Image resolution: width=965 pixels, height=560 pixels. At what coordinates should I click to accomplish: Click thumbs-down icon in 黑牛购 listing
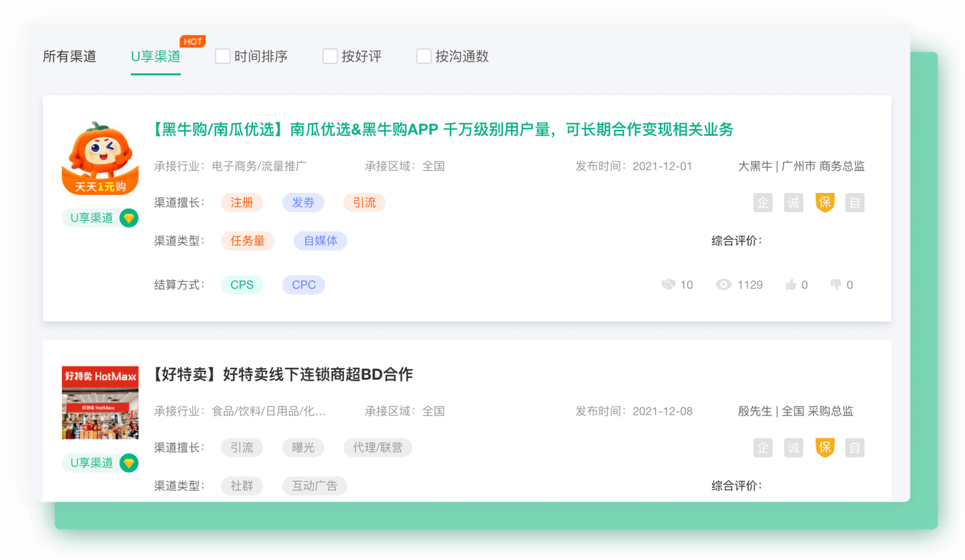[x=836, y=285]
